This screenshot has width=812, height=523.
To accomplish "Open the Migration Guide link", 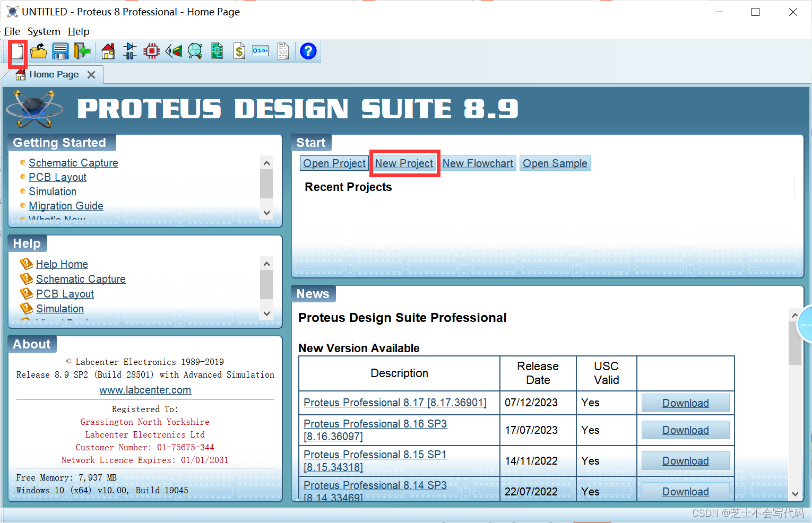I will 66,206.
